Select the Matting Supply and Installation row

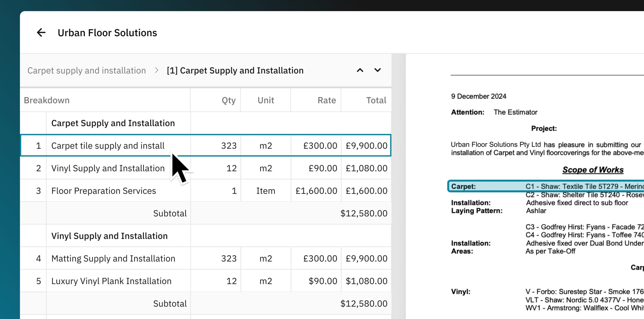[x=113, y=258]
